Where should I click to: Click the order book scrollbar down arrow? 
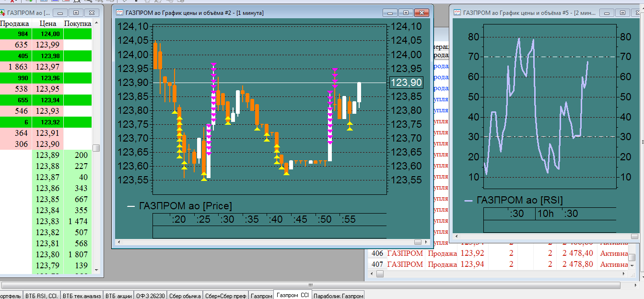(x=96, y=270)
